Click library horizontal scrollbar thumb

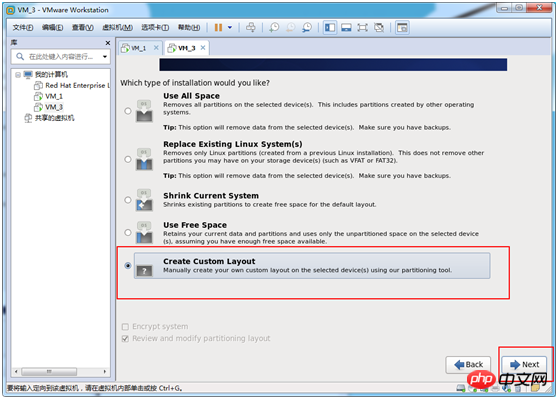49,372
